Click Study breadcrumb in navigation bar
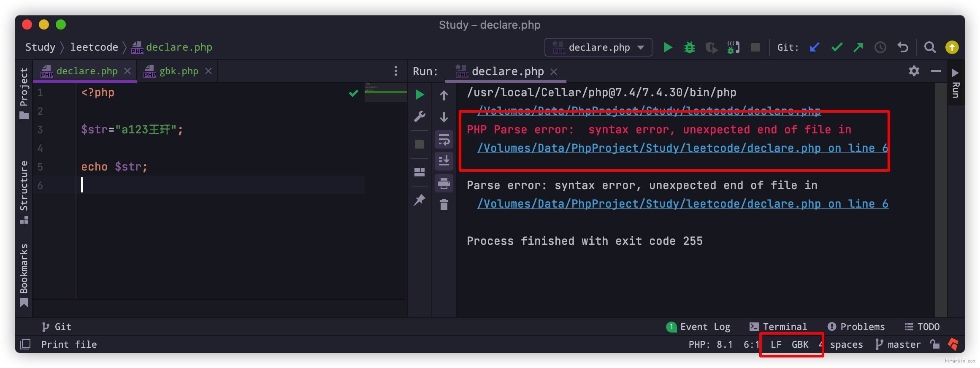This screenshot has height=368, width=980. coord(40,47)
